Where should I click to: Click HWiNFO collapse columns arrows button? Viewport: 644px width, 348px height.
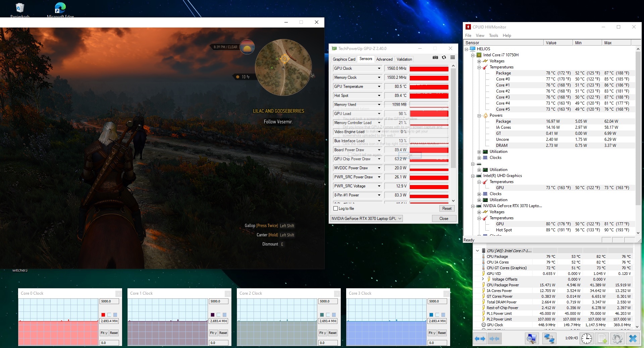(x=494, y=339)
